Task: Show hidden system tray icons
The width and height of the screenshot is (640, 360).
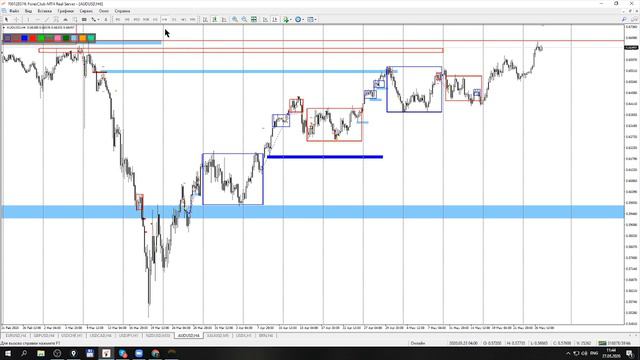Action: 568,353
